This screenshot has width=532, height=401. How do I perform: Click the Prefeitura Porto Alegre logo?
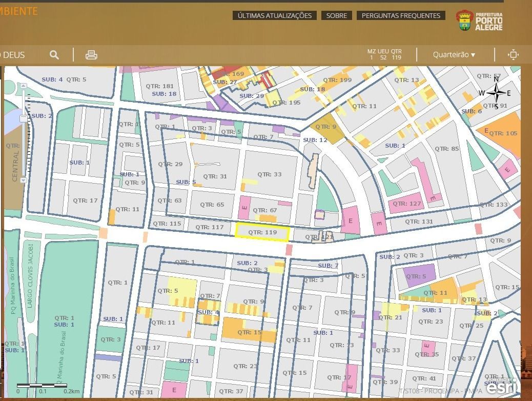[479, 21]
